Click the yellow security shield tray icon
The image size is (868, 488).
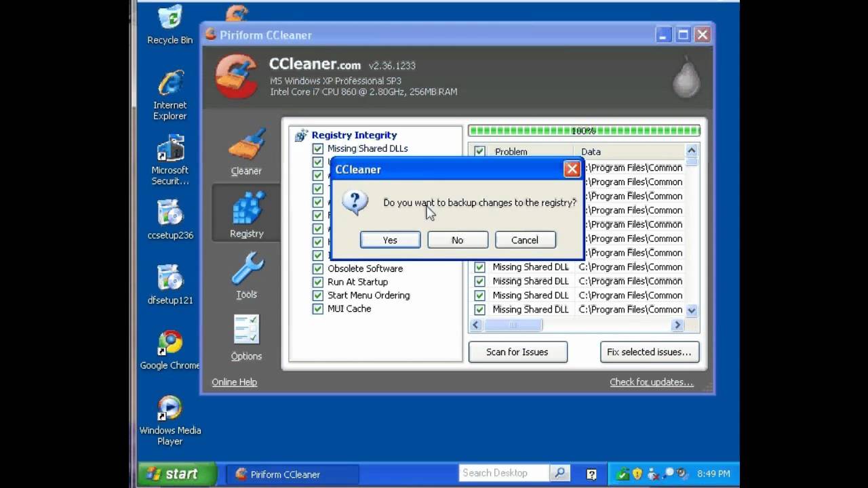click(638, 474)
